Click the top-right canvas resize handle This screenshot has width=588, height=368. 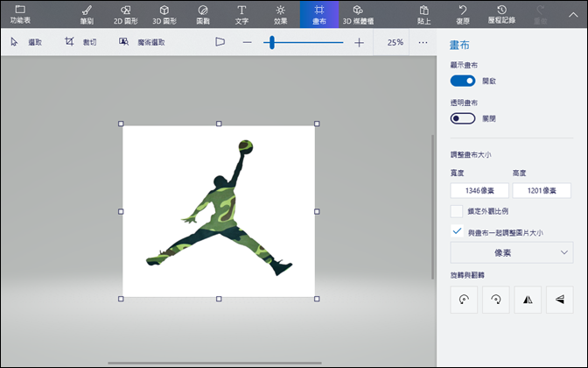pos(317,124)
